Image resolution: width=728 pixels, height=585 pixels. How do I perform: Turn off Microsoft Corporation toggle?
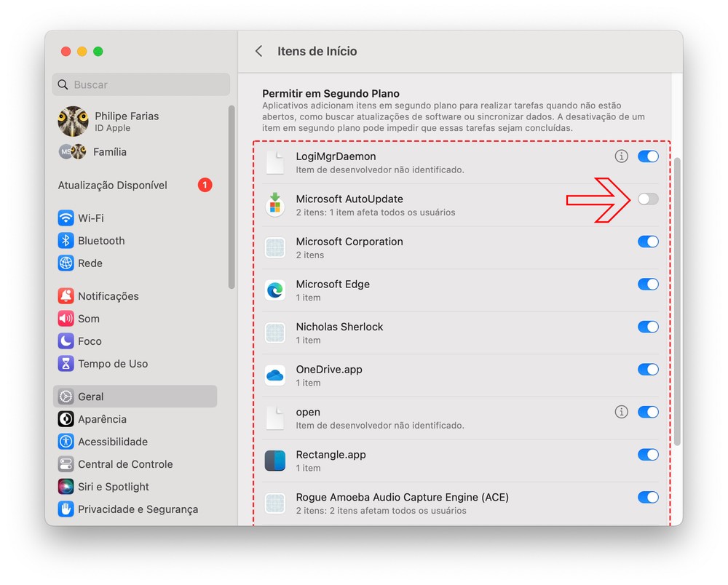648,242
